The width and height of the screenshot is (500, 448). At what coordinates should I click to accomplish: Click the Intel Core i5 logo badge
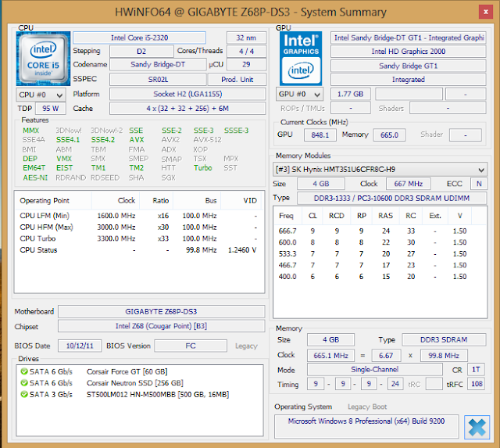(43, 59)
